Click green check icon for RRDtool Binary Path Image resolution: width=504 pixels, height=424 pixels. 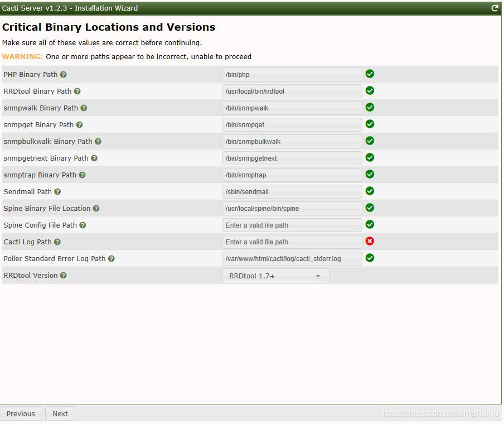point(370,91)
